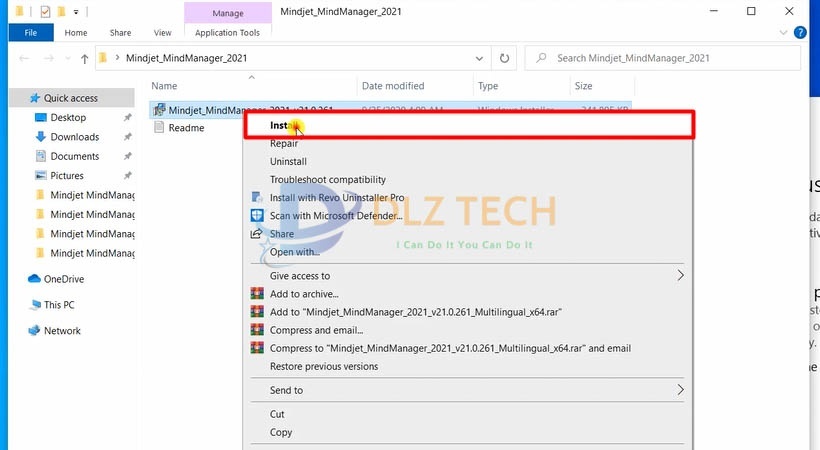The height and width of the screenshot is (450, 820).
Task: Open Pictures in navigation pane
Action: 66,175
